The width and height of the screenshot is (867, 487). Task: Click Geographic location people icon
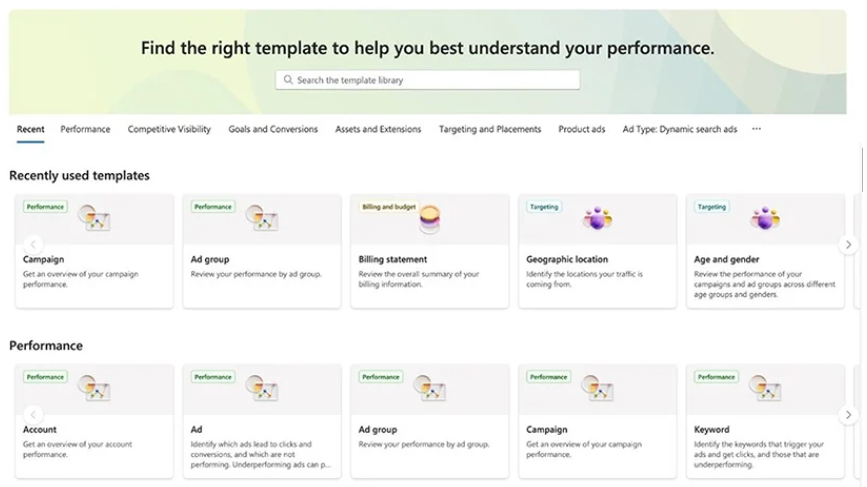[x=597, y=218]
